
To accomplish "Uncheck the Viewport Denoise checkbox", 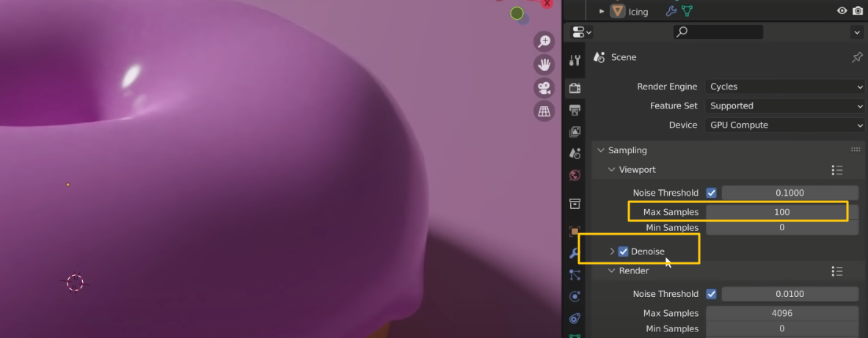I will 624,251.
